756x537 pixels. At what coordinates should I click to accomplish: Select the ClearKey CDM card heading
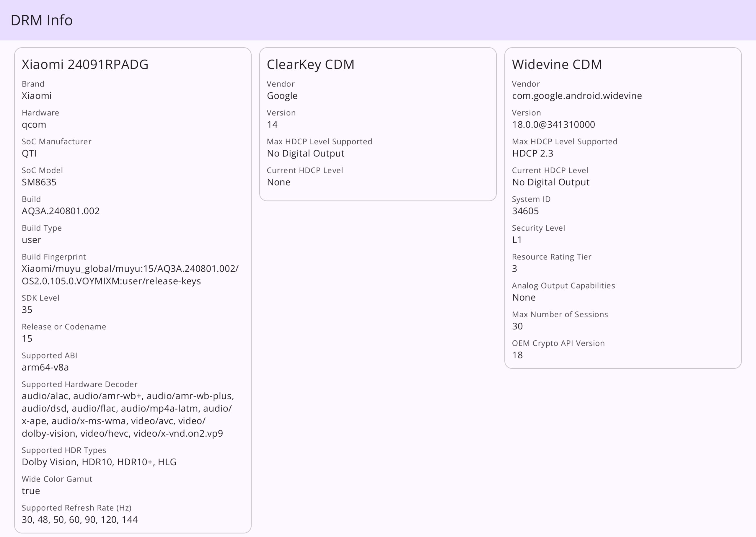pos(311,64)
